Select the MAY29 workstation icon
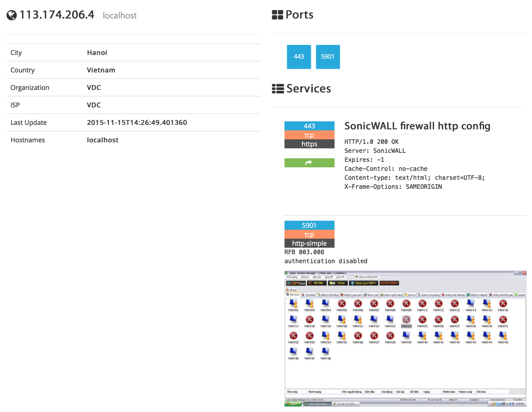 click(x=487, y=319)
